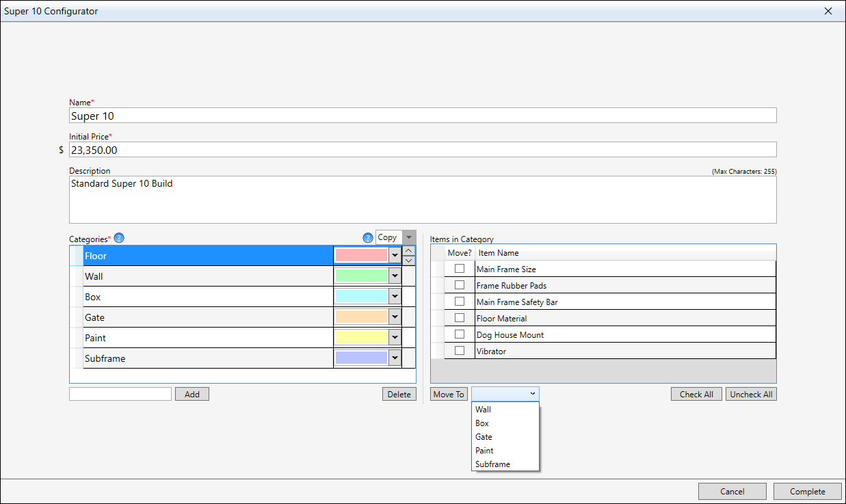This screenshot has height=504, width=846.
Task: Click the Check All button
Action: pyautogui.click(x=696, y=394)
